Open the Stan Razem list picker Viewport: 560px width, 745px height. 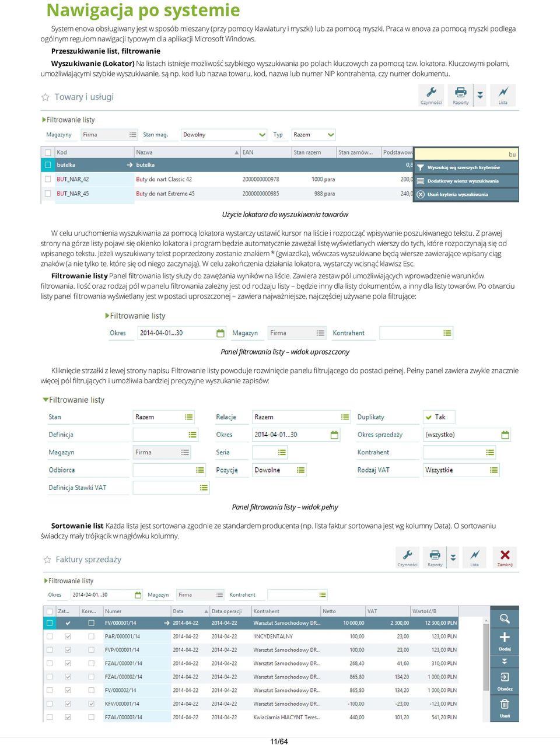coord(189,417)
